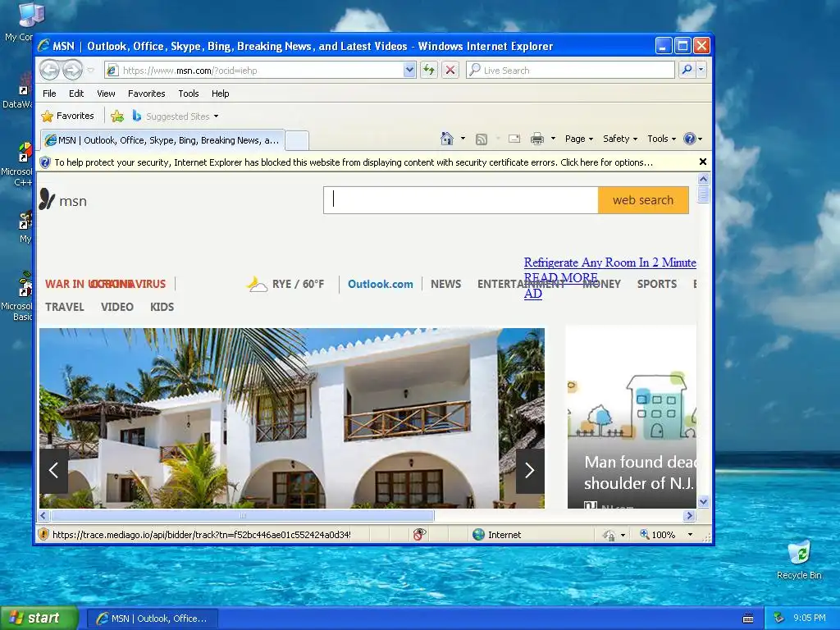Open recent pages dropdown next to Forward
The width and height of the screenshot is (840, 630).
click(x=90, y=71)
